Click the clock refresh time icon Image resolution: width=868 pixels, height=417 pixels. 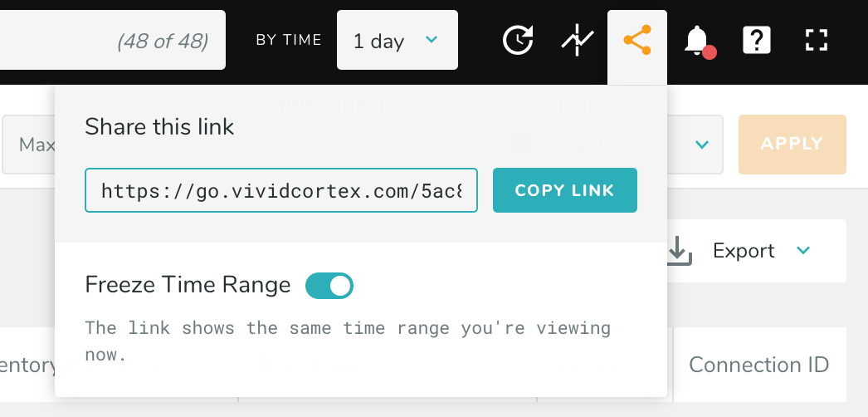[x=519, y=41]
